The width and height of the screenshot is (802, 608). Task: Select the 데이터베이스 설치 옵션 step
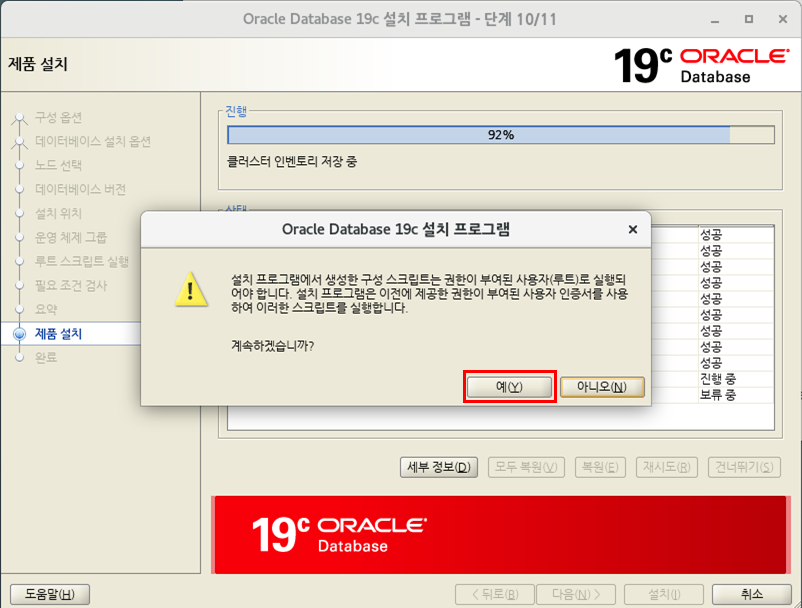(93, 142)
